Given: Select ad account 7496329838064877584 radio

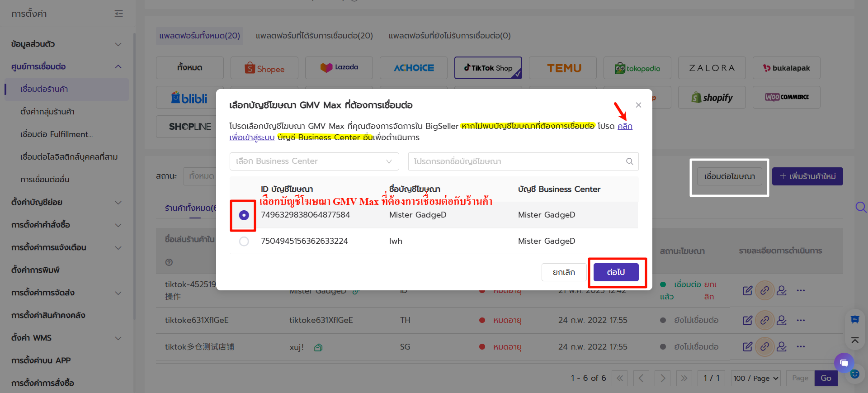Looking at the screenshot, I should point(244,215).
